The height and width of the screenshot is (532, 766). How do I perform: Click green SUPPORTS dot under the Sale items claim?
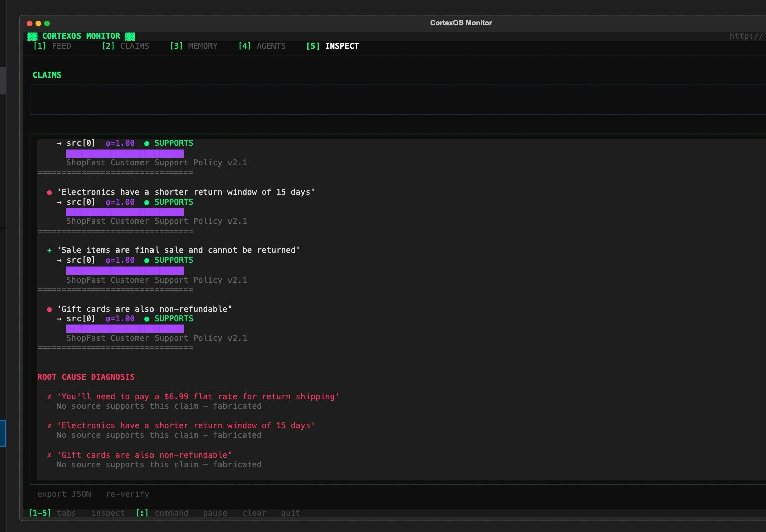(x=147, y=260)
